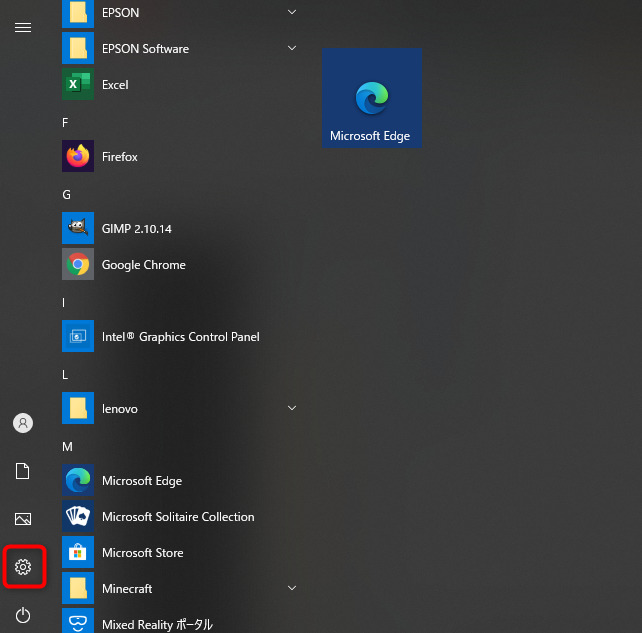The image size is (642, 633).
Task: Click the Microsoft Edge pinned tile
Action: 372,98
